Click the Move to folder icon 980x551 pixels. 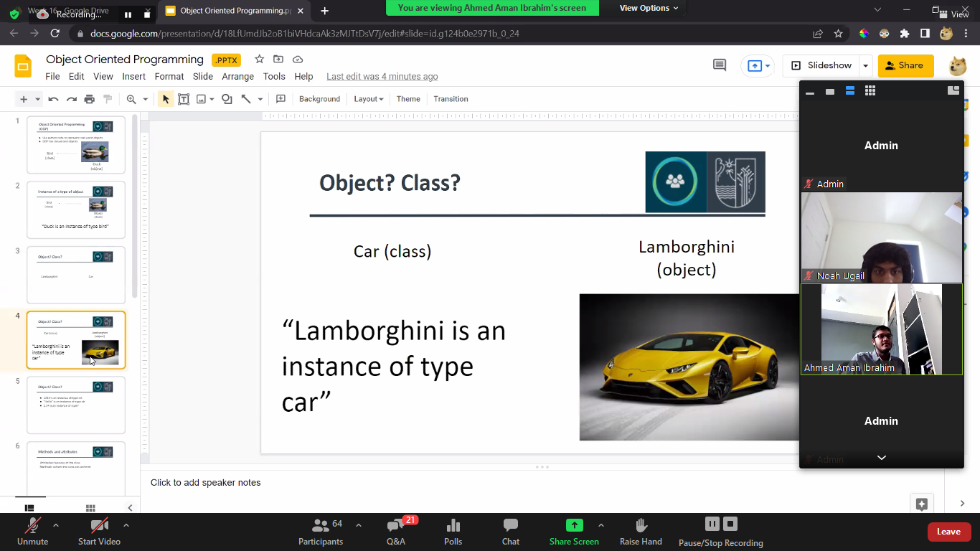278,60
